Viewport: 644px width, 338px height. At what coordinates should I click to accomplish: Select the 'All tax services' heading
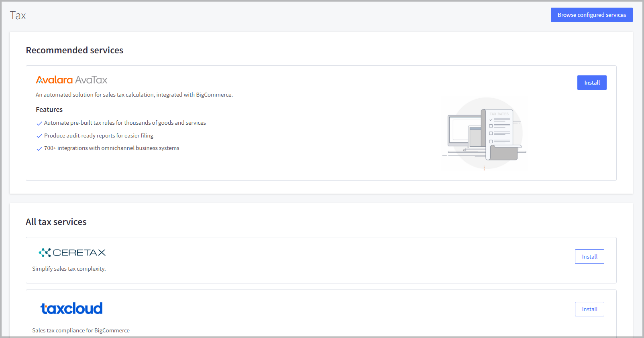pos(56,222)
